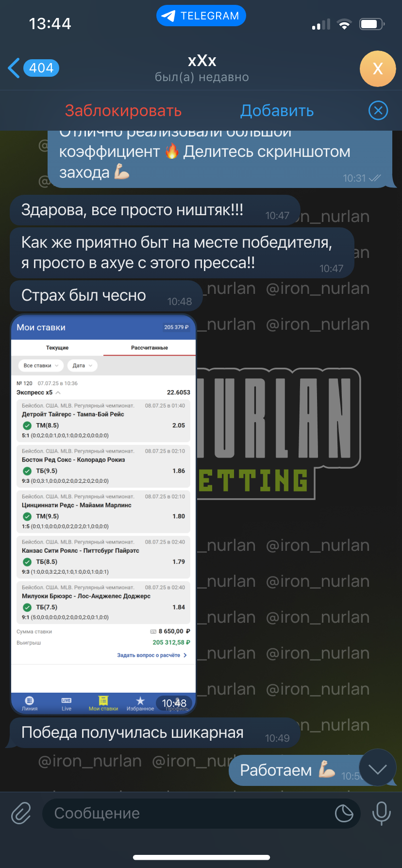
Task: Tap Заблокировать to block the user
Action: (x=123, y=111)
